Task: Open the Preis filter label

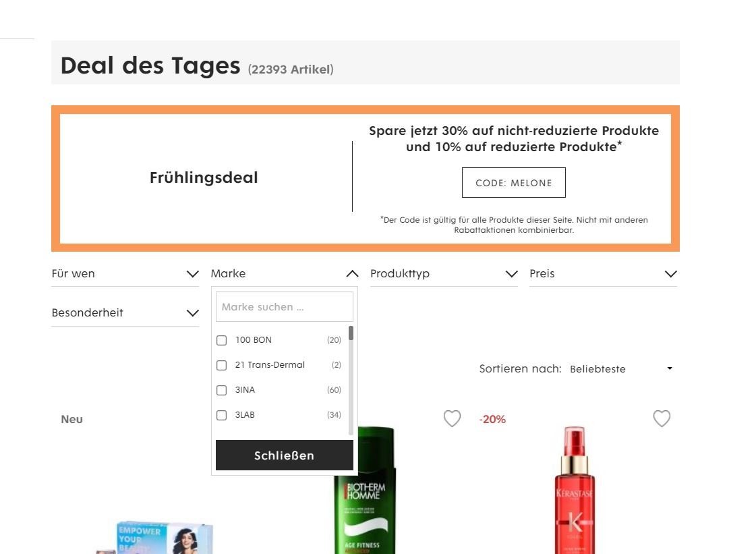Action: pos(542,273)
